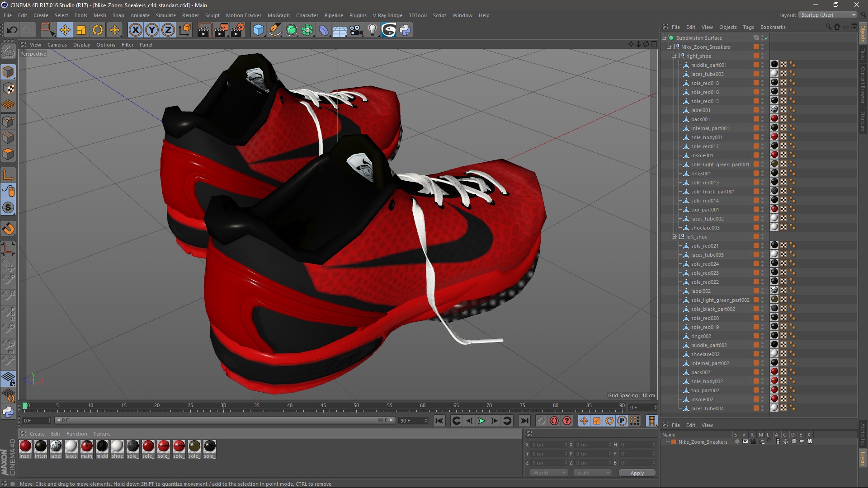This screenshot has width=868, height=488.
Task: Click the Array modeling object icon
Action: [x=307, y=30]
